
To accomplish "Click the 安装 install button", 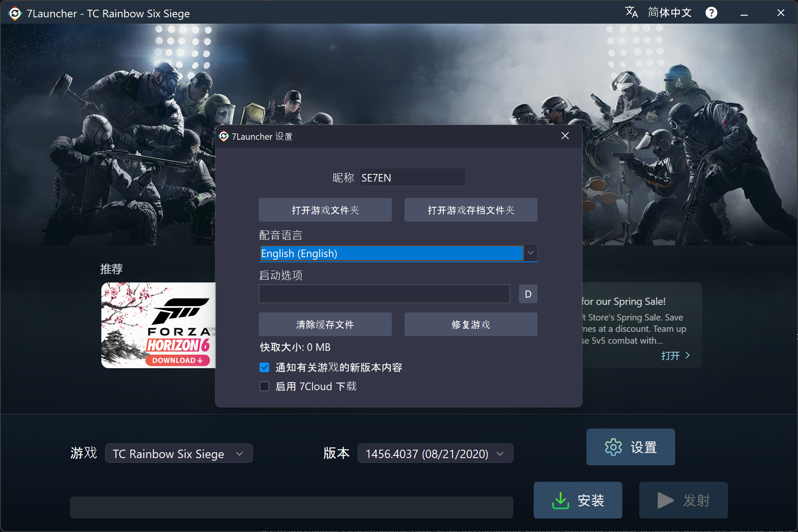I will coord(578,500).
